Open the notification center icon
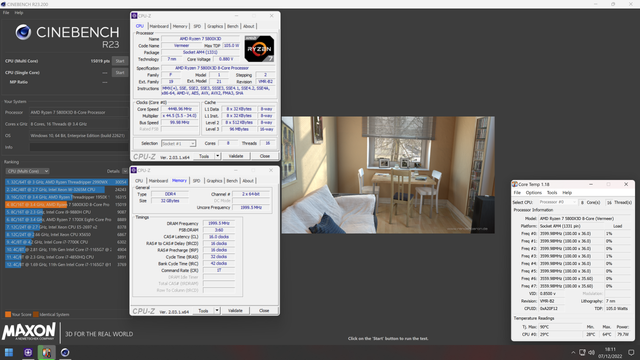The image size is (640, 360). click(x=631, y=353)
